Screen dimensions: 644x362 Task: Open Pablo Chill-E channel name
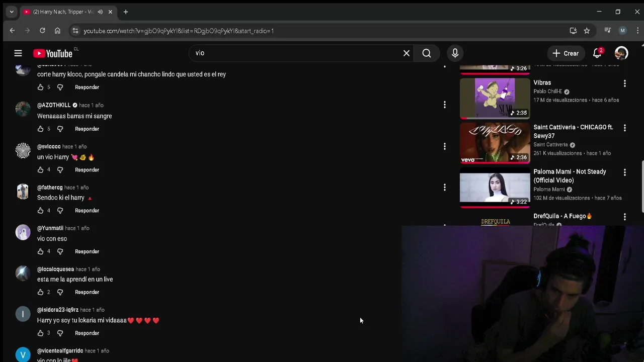[547, 92]
